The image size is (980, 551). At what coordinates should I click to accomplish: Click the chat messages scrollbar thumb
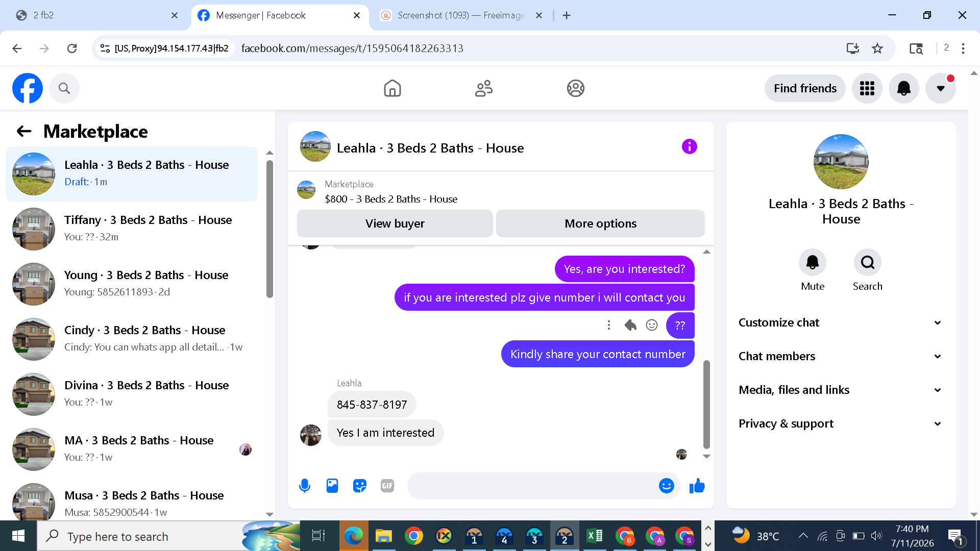[x=706, y=404]
